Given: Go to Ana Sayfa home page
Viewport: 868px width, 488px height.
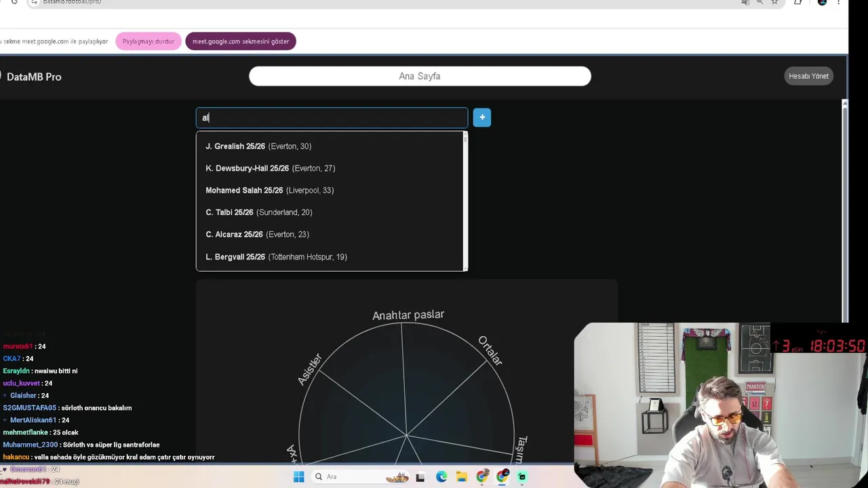Looking at the screenshot, I should [x=420, y=76].
